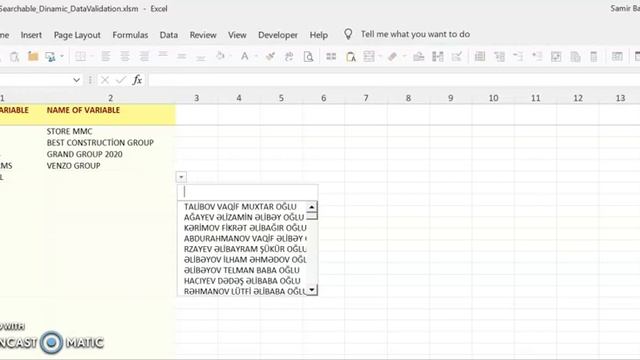Click the data validation dropdown arrow in cell
640x360 pixels.
[181, 177]
